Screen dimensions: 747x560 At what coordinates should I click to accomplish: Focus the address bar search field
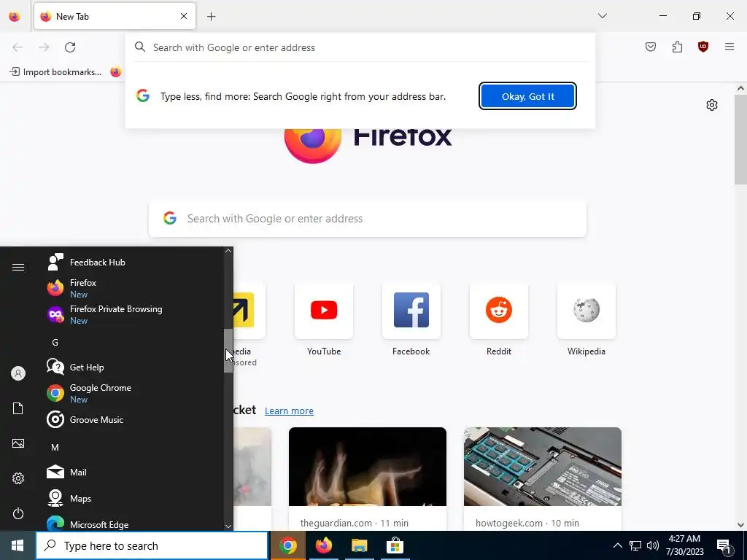pos(360,47)
